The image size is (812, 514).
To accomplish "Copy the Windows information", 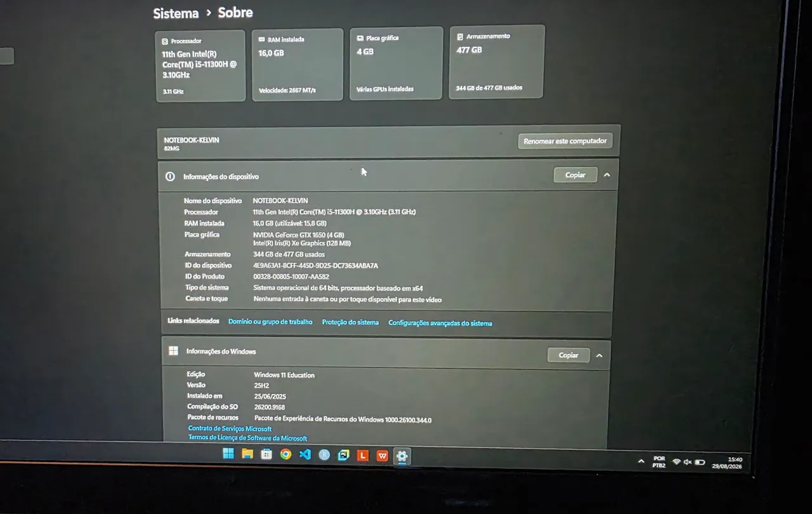I will pyautogui.click(x=568, y=355).
